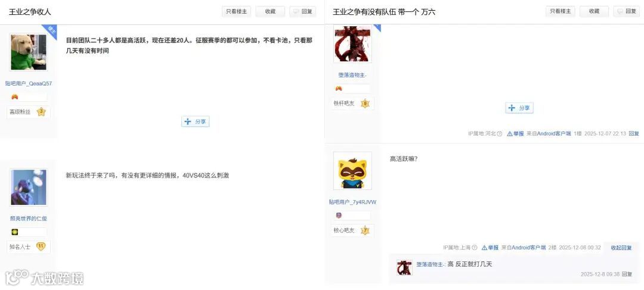Click 收藏 in the left thread header
Viewport: 644px width, 290px height.
point(270,11)
